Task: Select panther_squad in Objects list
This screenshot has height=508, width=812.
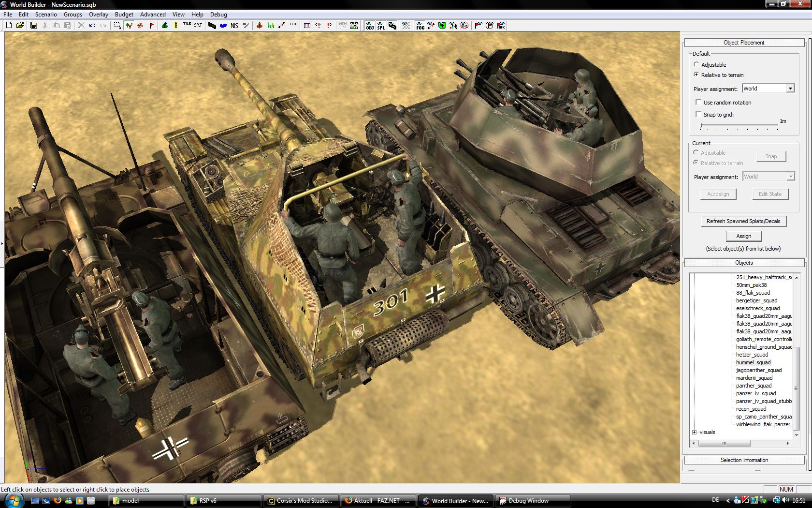Action: [754, 386]
